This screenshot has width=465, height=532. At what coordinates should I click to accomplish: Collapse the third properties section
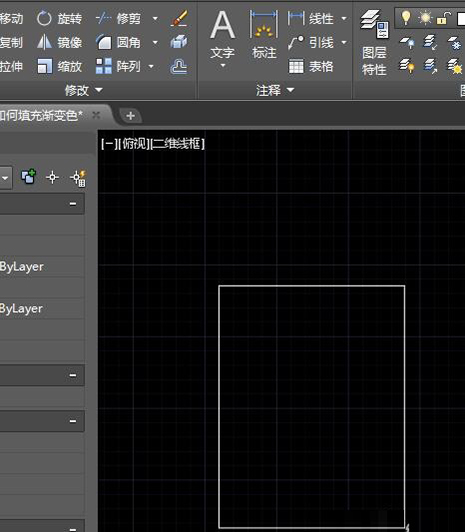73,421
